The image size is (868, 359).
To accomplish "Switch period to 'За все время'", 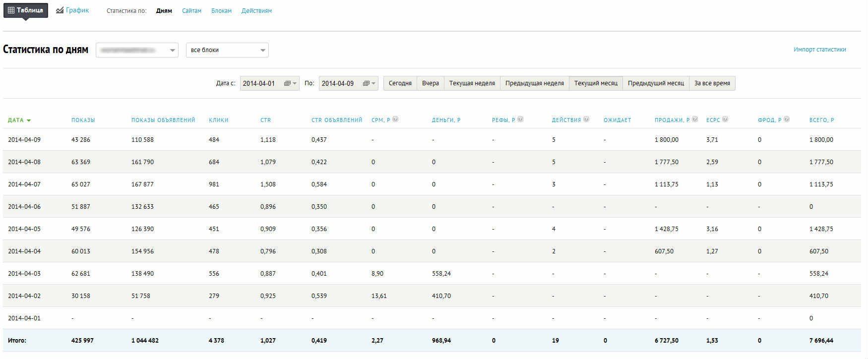I will point(712,83).
